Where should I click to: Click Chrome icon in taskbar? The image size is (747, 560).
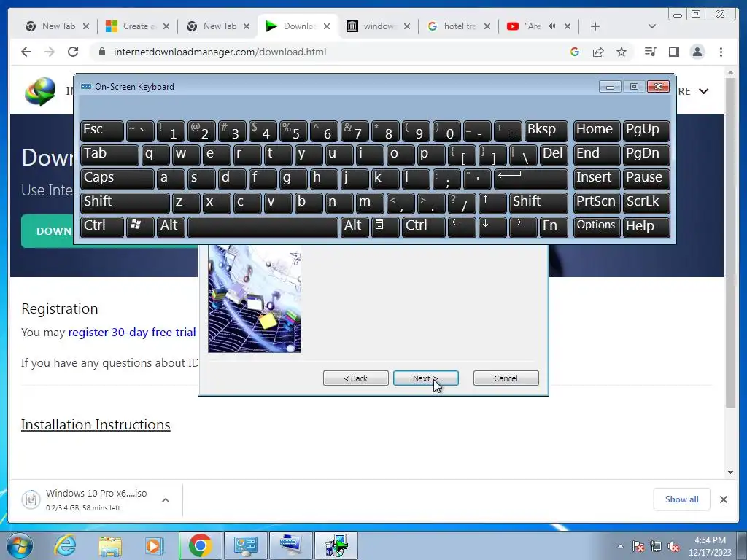200,545
